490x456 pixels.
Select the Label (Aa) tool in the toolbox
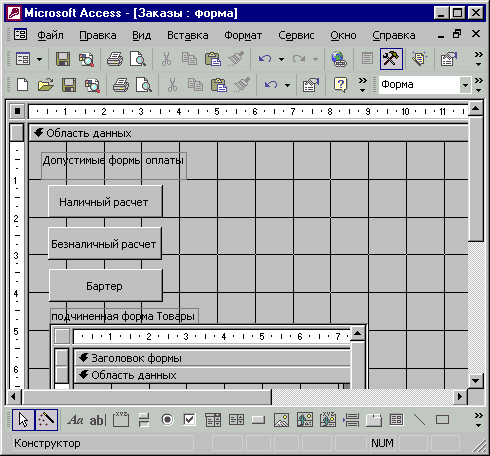click(75, 420)
